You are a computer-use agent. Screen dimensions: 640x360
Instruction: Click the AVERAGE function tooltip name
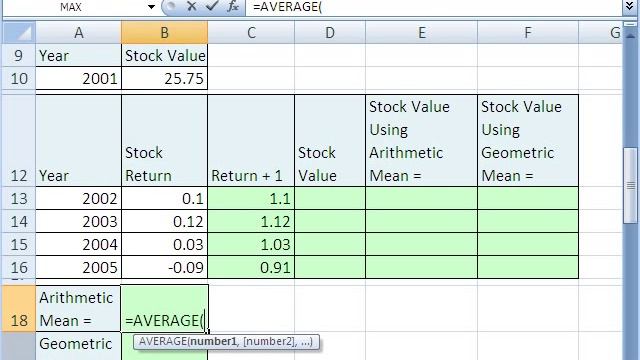click(162, 342)
